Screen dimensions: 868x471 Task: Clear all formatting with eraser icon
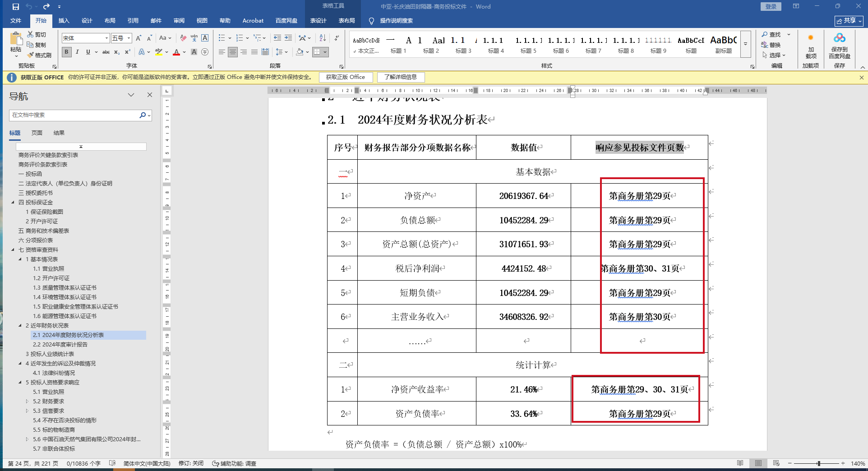point(183,38)
